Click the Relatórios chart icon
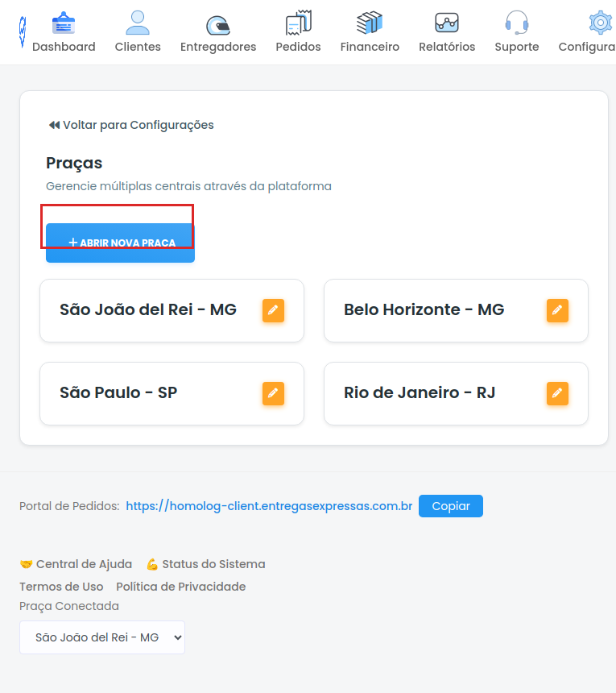 point(447,23)
